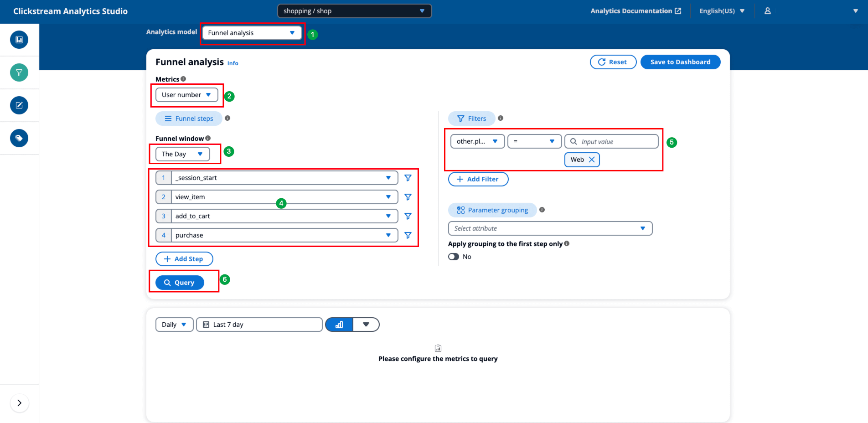Run the Query button
868x423 pixels.
point(180,283)
